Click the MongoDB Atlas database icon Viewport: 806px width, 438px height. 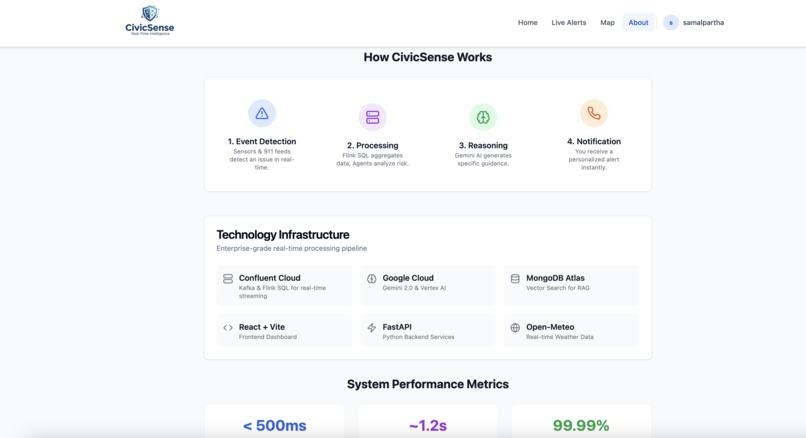pos(515,279)
